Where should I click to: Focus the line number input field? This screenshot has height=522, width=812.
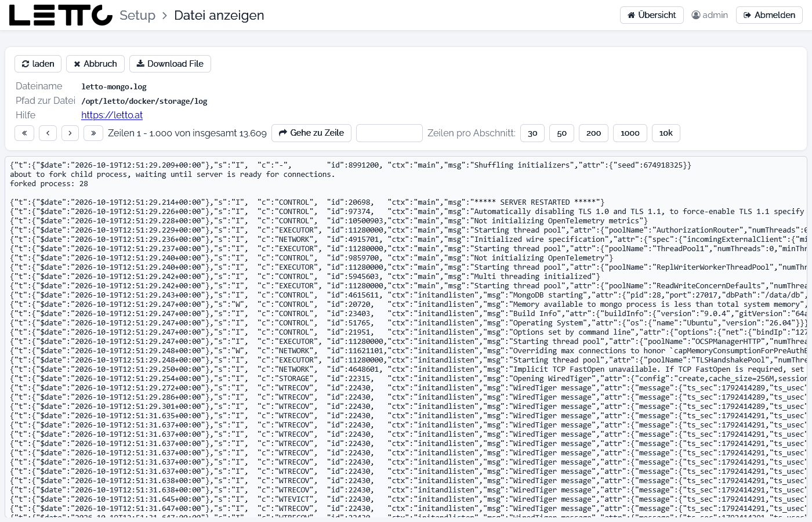[389, 133]
